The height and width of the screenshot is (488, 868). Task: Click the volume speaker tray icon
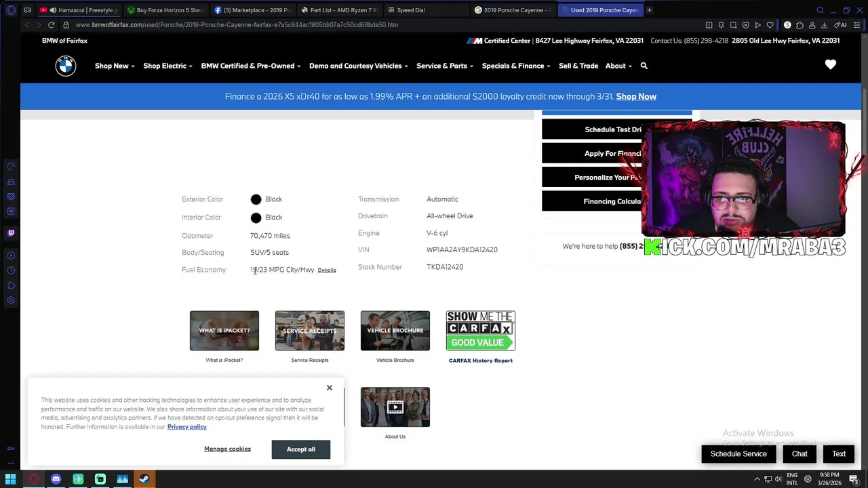click(778, 479)
